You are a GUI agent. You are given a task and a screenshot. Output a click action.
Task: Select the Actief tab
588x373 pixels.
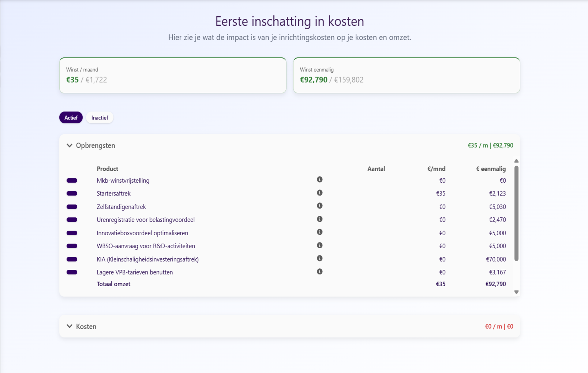click(71, 118)
